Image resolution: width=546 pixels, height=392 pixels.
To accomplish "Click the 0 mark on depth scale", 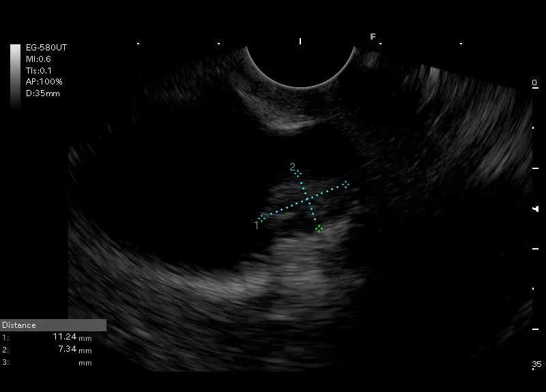I will (534, 83).
